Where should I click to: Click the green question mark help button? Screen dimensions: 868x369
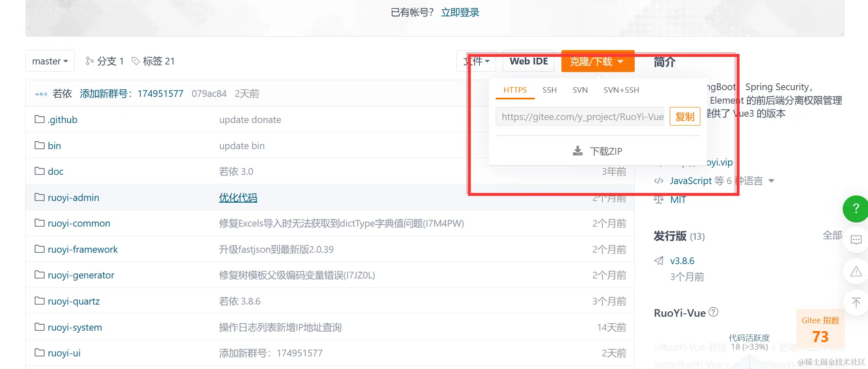pyautogui.click(x=856, y=209)
